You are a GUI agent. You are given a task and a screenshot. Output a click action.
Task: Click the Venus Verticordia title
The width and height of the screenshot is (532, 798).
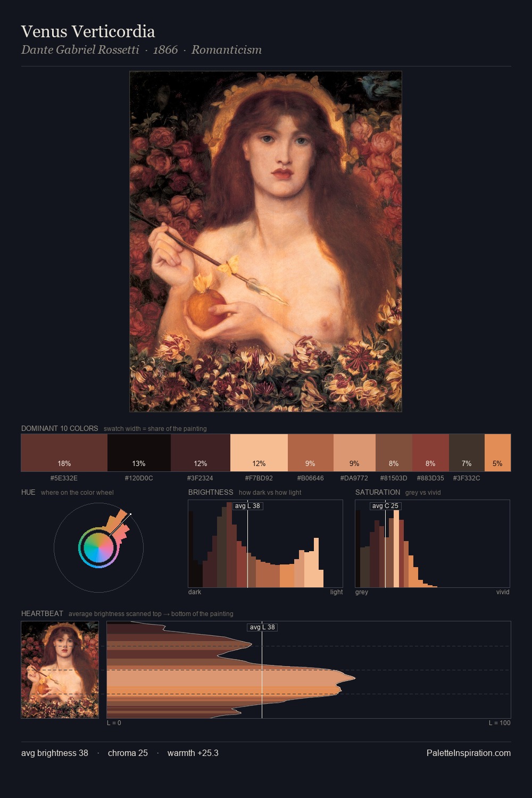(88, 31)
